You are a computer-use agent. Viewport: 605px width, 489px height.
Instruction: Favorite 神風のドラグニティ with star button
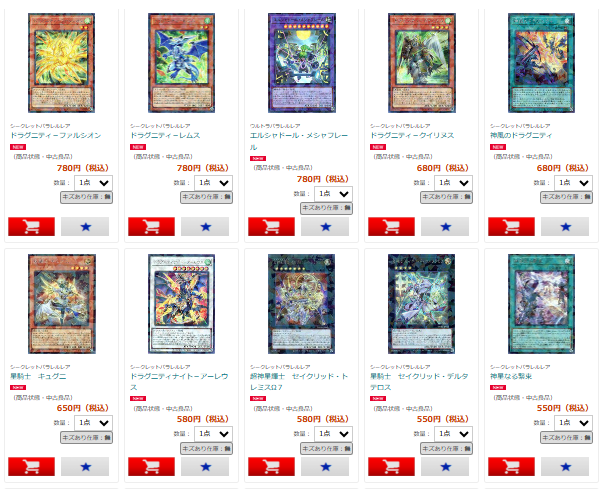click(x=565, y=227)
